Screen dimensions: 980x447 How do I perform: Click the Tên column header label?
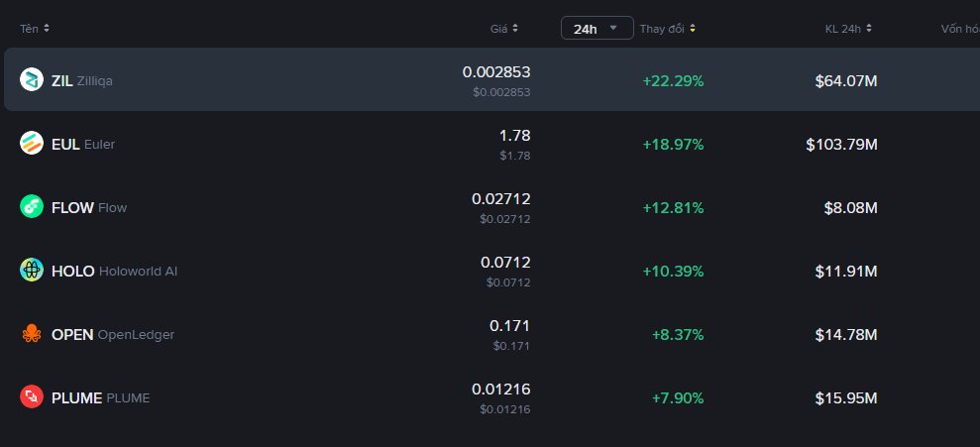tap(29, 29)
